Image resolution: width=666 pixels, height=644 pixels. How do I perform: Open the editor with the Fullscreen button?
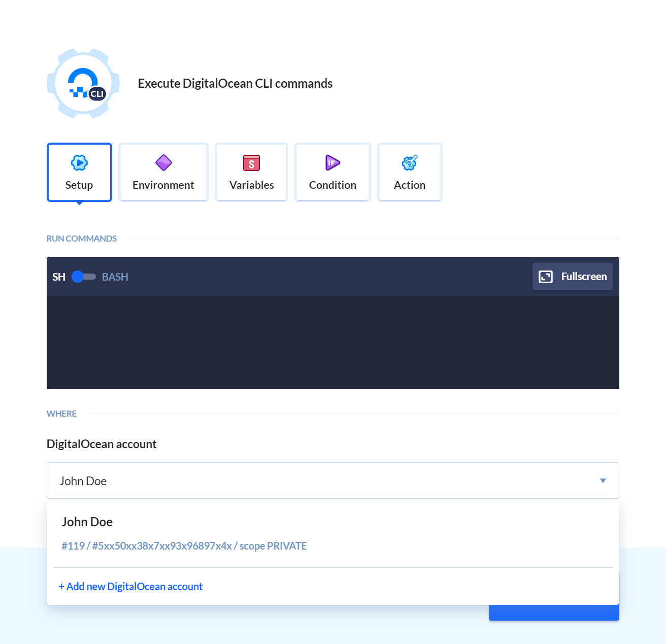(573, 277)
